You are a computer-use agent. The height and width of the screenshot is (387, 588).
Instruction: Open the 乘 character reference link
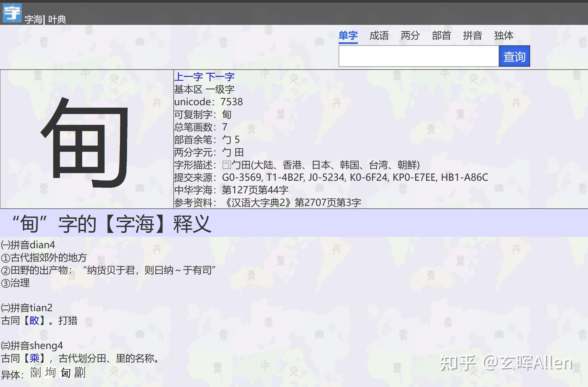34,359
